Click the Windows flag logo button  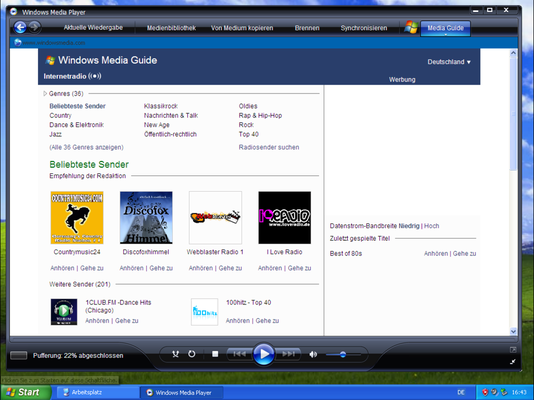click(x=411, y=27)
